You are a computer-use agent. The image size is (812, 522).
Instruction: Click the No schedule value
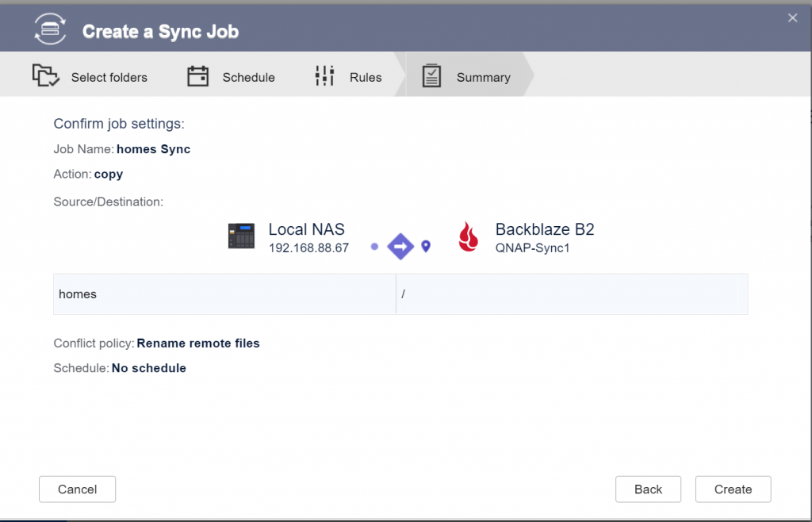point(149,368)
